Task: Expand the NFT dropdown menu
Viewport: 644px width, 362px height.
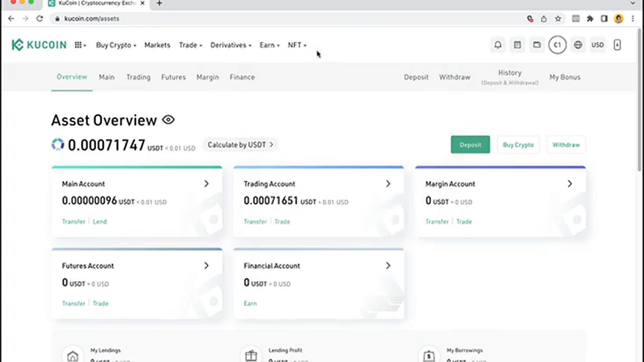Action: coord(297,45)
